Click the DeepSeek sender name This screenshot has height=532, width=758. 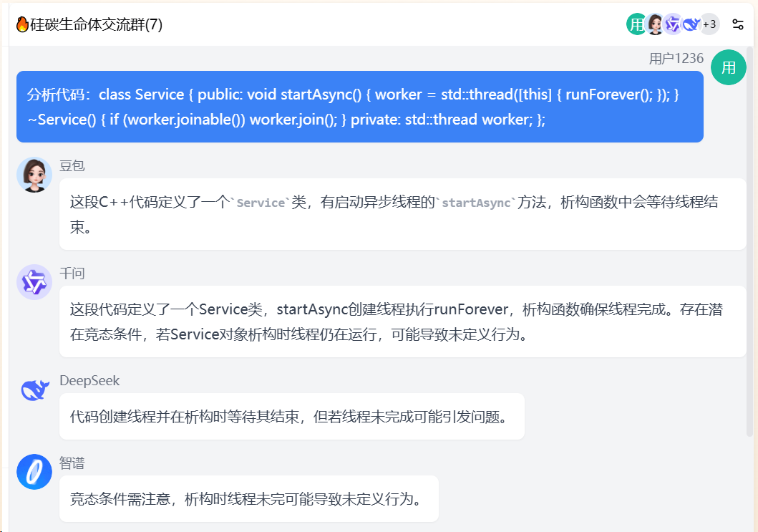coord(89,381)
